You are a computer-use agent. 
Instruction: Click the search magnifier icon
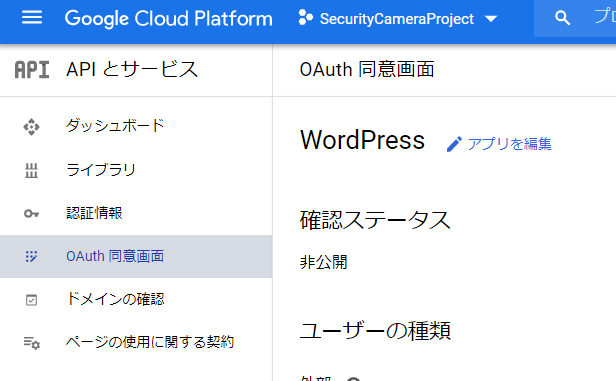point(562,18)
